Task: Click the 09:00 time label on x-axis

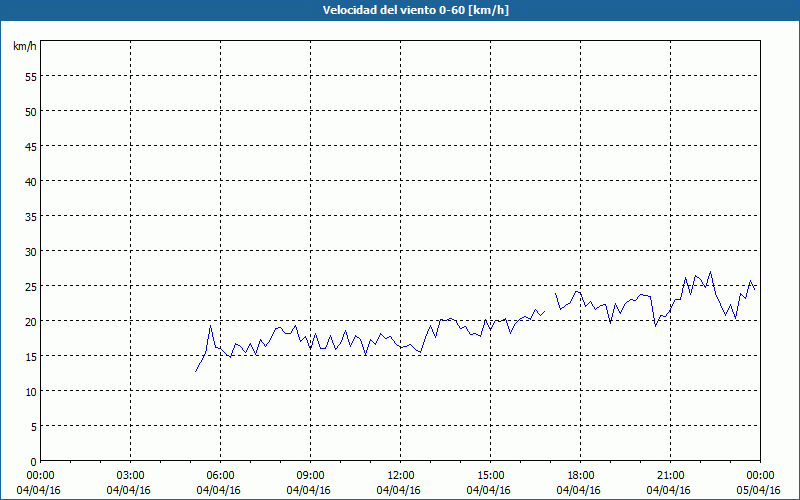Action: (311, 476)
